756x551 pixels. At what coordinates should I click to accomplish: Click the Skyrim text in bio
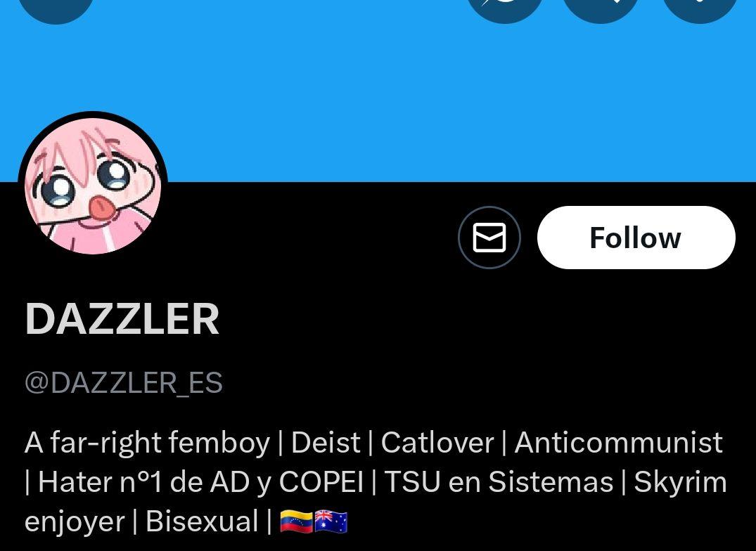click(680, 483)
